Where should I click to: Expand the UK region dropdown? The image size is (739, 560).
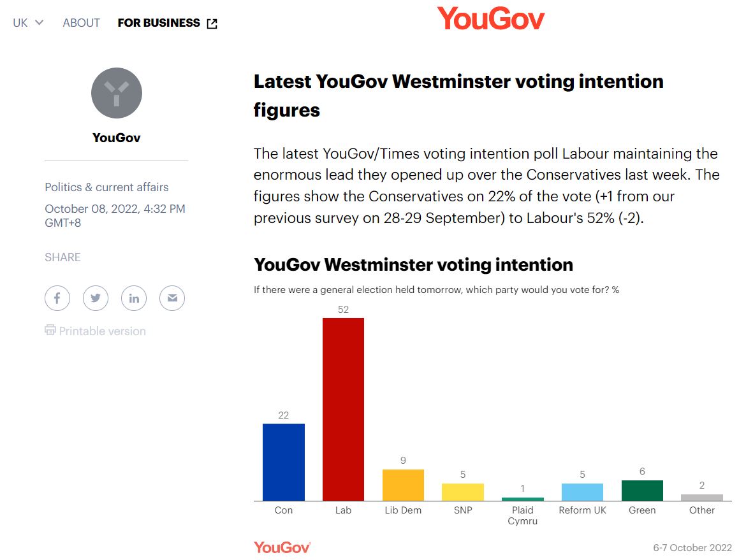[x=27, y=22]
